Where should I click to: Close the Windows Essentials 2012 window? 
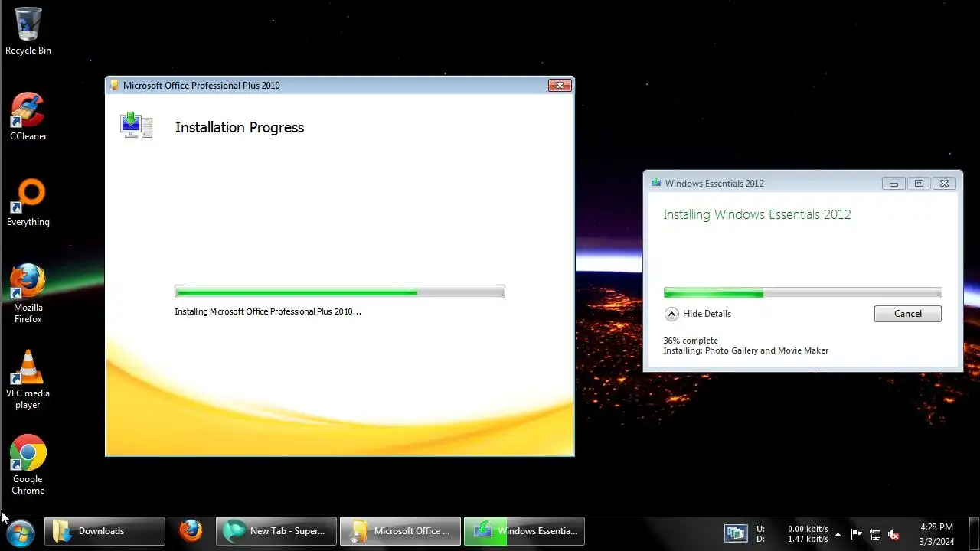point(944,184)
